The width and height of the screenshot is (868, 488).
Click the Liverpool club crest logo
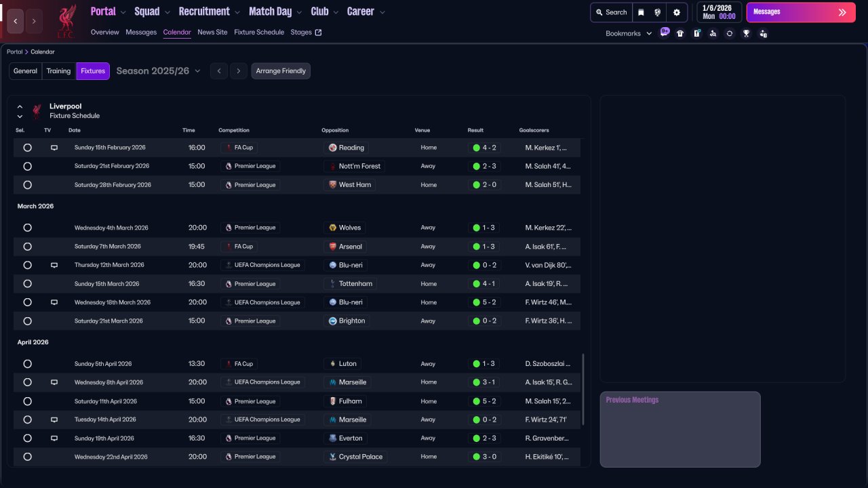click(66, 20)
